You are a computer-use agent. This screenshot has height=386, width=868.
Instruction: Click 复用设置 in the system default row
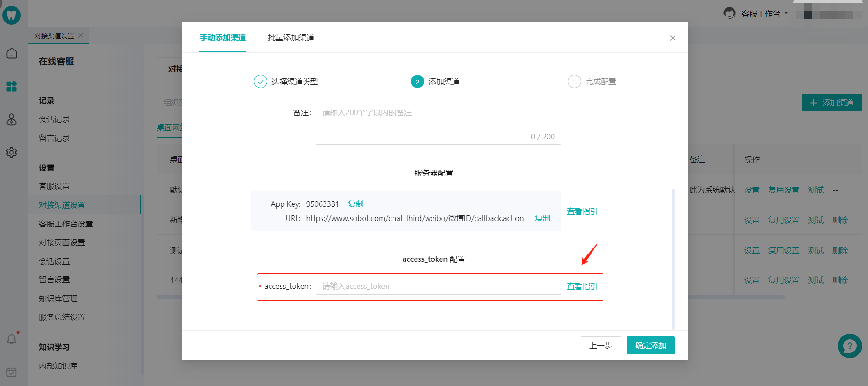pyautogui.click(x=784, y=190)
